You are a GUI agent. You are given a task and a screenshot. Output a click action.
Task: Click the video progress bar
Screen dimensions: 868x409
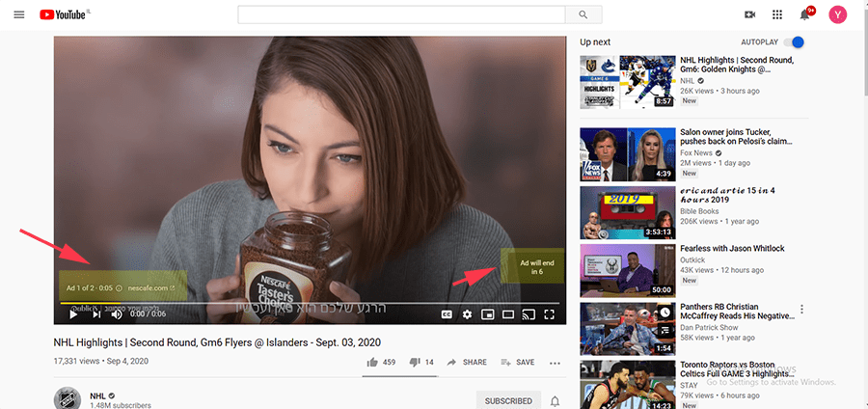click(309, 302)
